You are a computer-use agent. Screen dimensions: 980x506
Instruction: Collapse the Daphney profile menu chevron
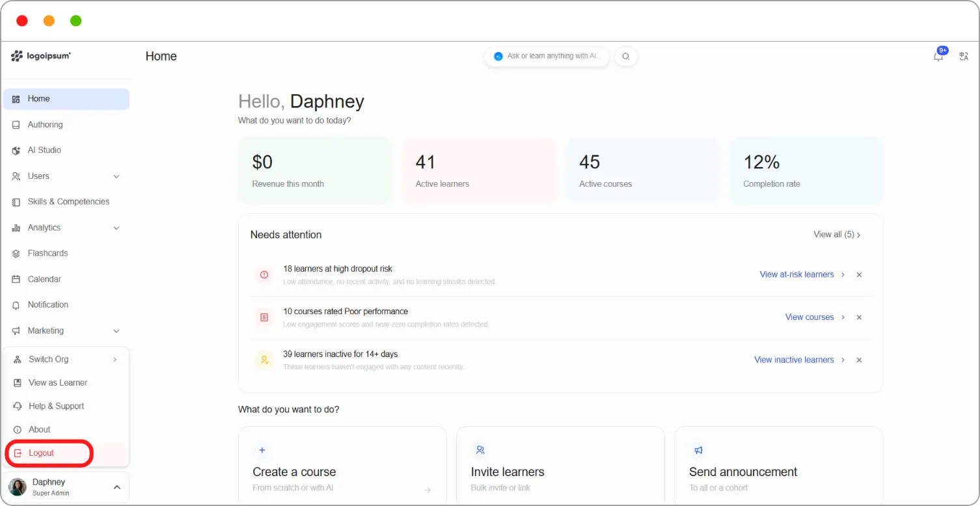tap(117, 487)
